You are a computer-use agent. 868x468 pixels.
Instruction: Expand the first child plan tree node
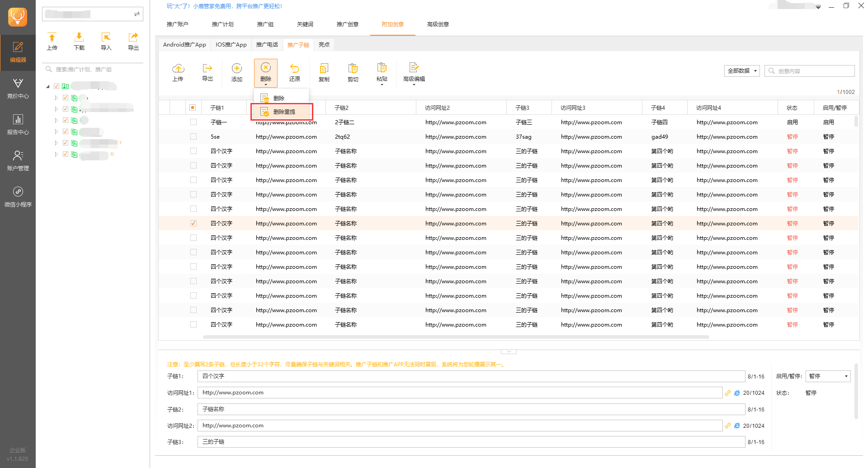pos(56,98)
